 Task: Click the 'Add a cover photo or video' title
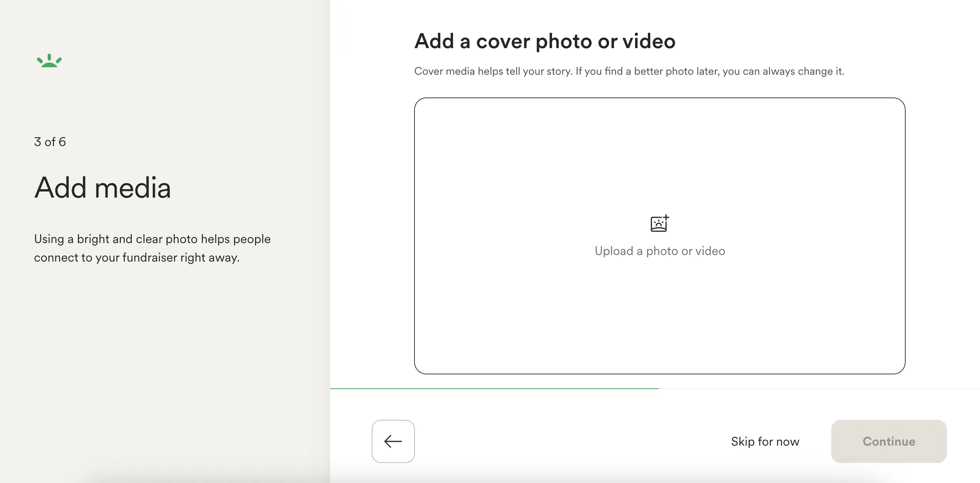pos(545,41)
